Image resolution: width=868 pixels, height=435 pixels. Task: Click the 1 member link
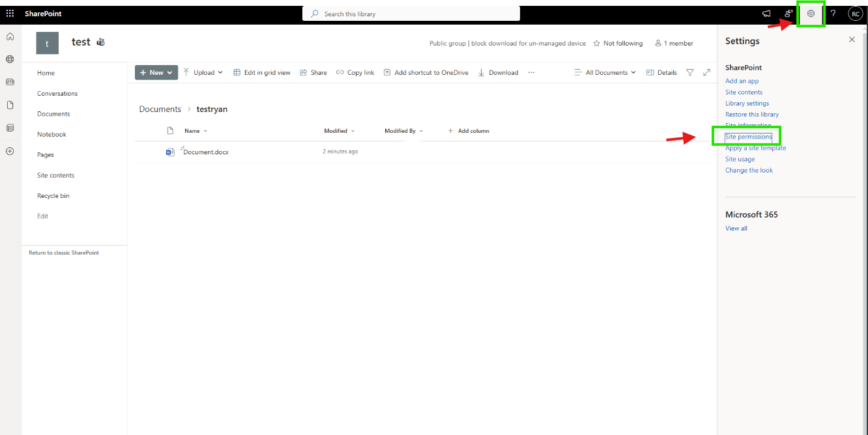point(674,44)
